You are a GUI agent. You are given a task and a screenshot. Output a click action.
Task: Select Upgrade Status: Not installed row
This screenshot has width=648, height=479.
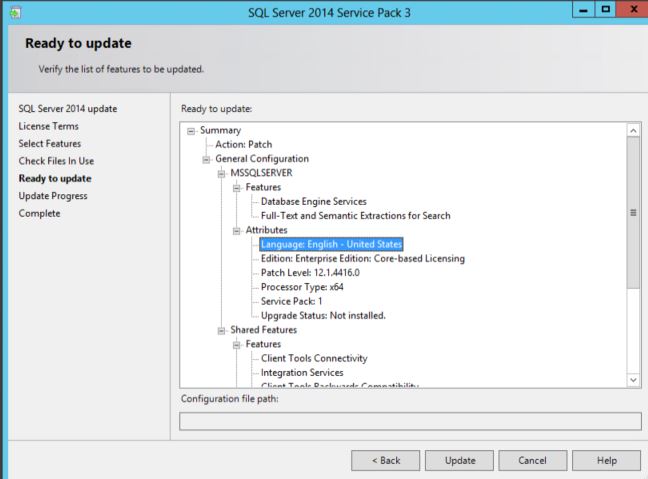[x=323, y=316]
